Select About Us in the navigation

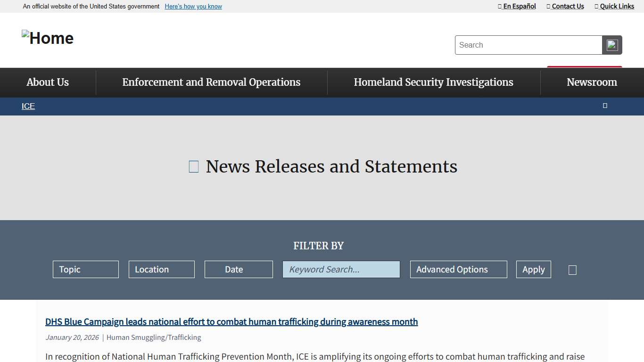(x=47, y=82)
